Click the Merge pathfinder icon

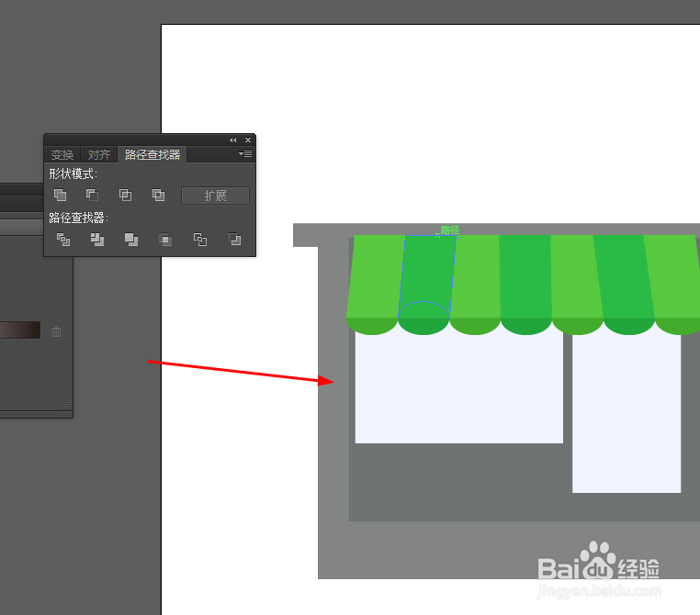[131, 240]
